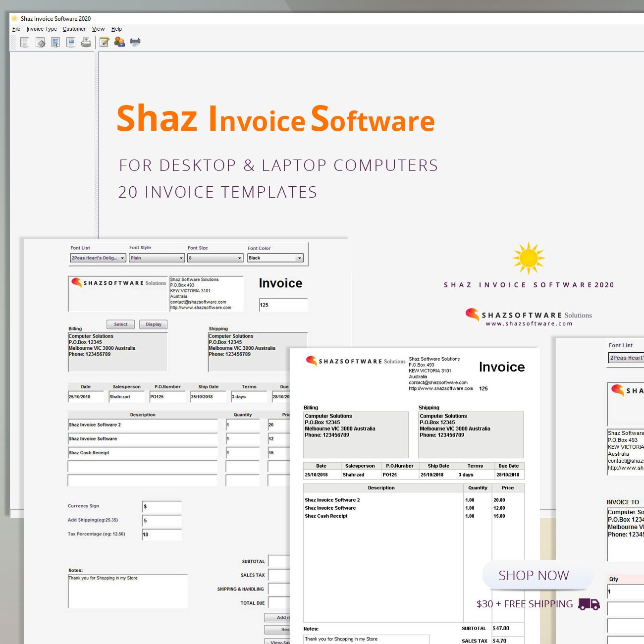Click the company address box beside form logo
The height and width of the screenshot is (644, 644).
pos(207,294)
